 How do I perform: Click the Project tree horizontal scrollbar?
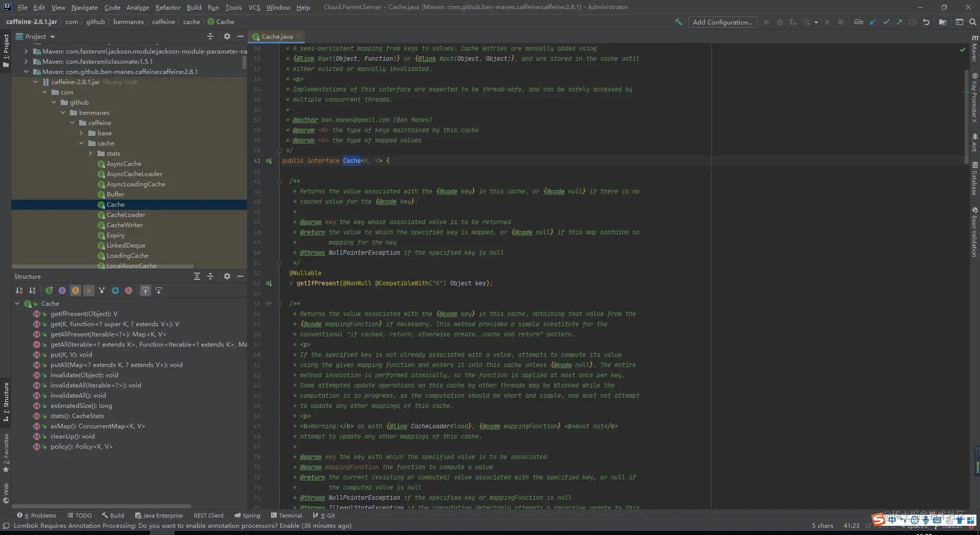tap(102, 266)
